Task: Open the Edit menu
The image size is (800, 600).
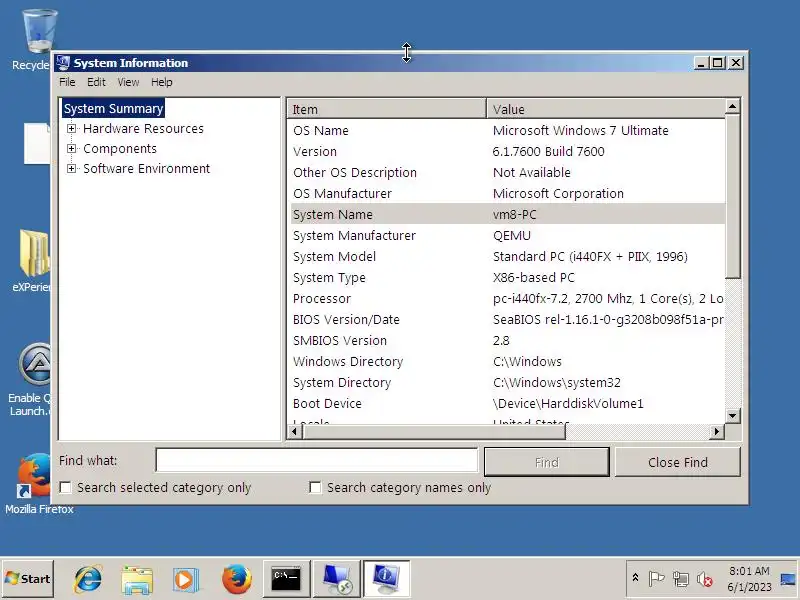Action: pyautogui.click(x=96, y=82)
